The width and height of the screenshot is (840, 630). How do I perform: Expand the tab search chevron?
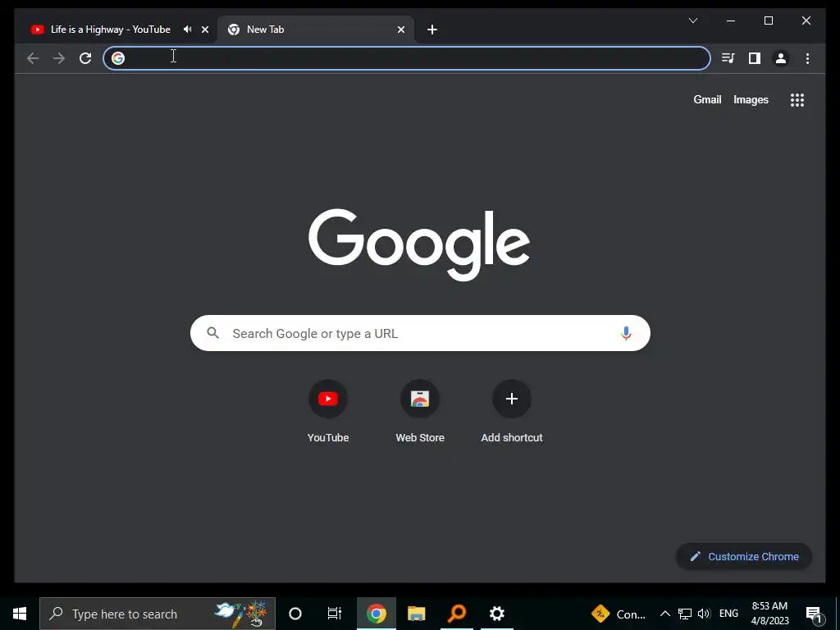692,21
